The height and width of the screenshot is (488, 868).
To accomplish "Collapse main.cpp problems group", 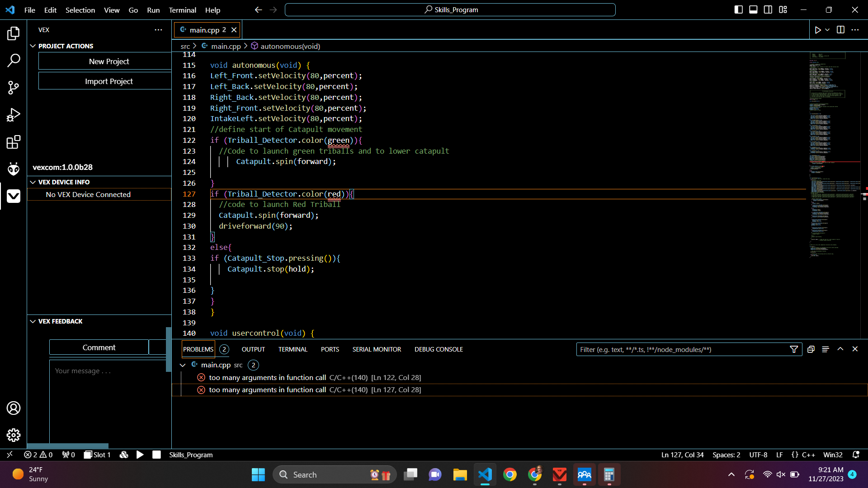I will (183, 365).
